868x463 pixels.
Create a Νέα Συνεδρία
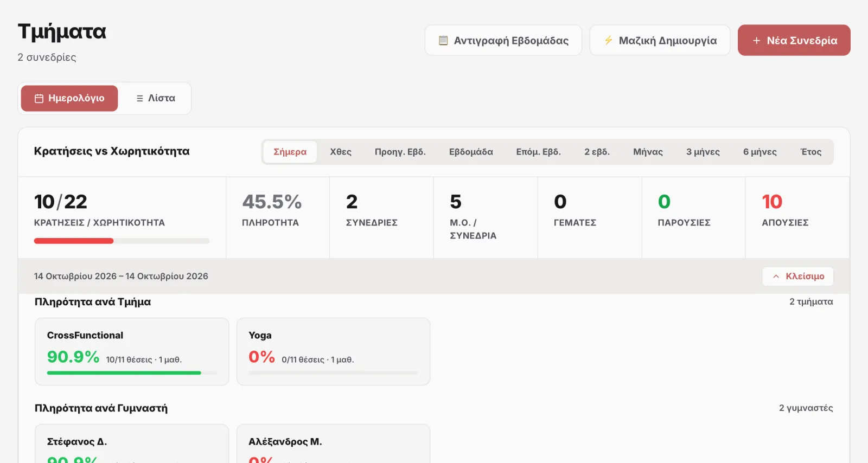point(794,40)
